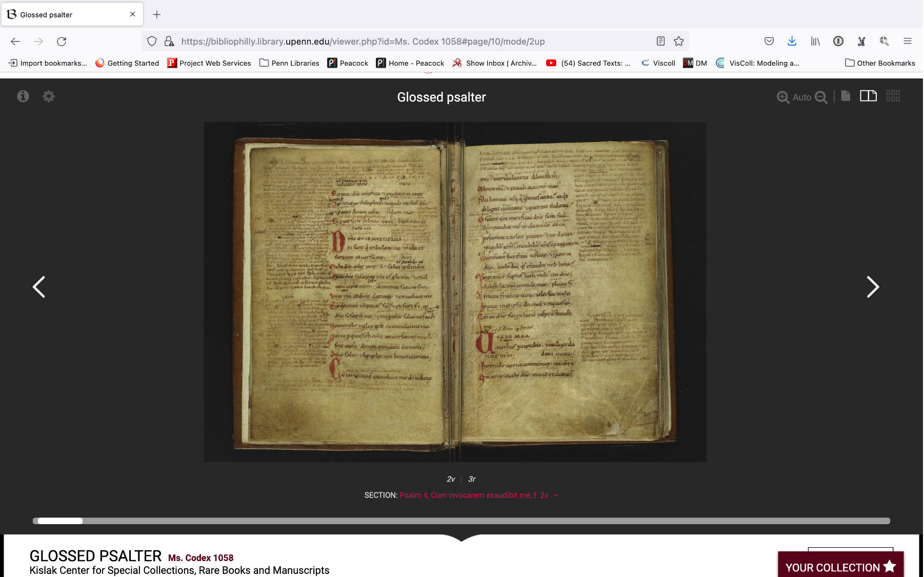Open the Viscoll bookmark
The image size is (924, 577).
(x=658, y=63)
